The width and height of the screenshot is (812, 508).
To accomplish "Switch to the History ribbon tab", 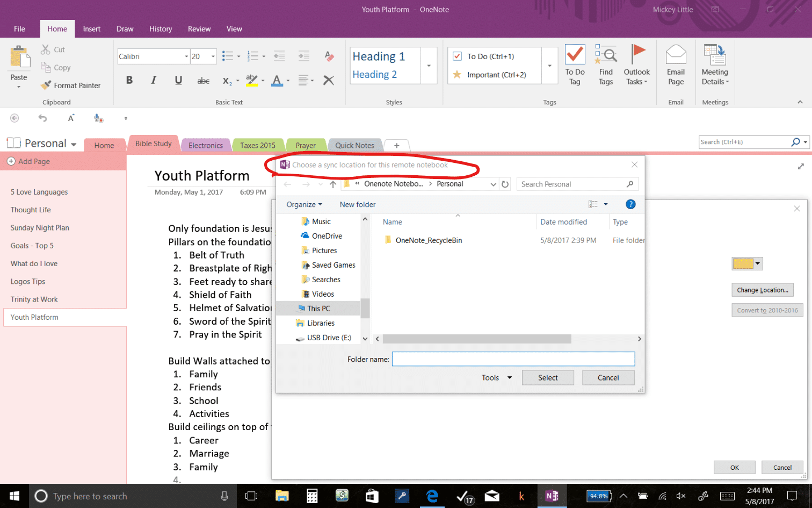I will (161, 29).
